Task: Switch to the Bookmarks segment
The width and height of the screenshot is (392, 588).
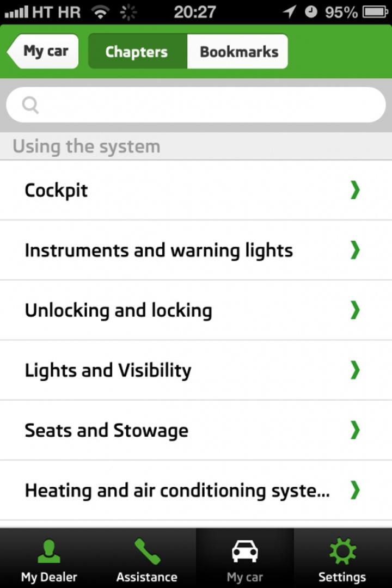Action: coord(238,52)
